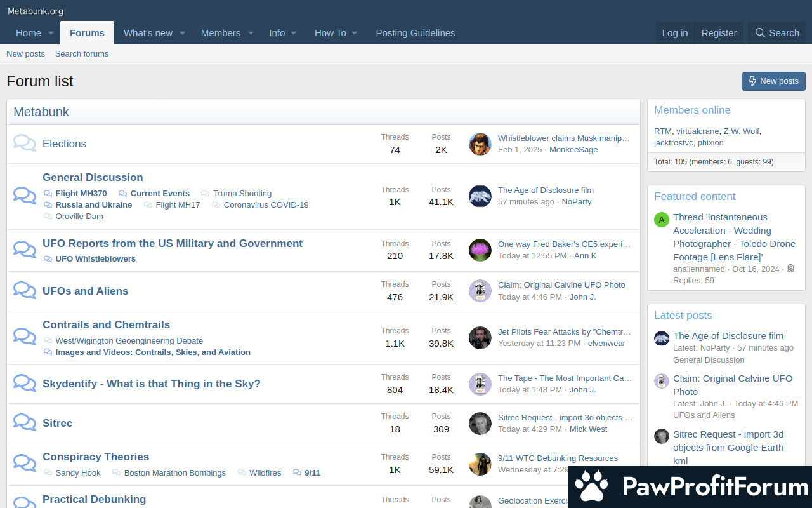Open the Current Events subforum
Viewport: 812px width, 508px height.
(x=160, y=194)
